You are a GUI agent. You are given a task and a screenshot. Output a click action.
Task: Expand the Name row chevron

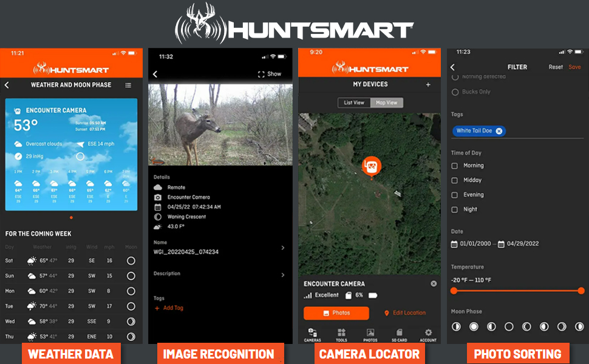[283, 248]
